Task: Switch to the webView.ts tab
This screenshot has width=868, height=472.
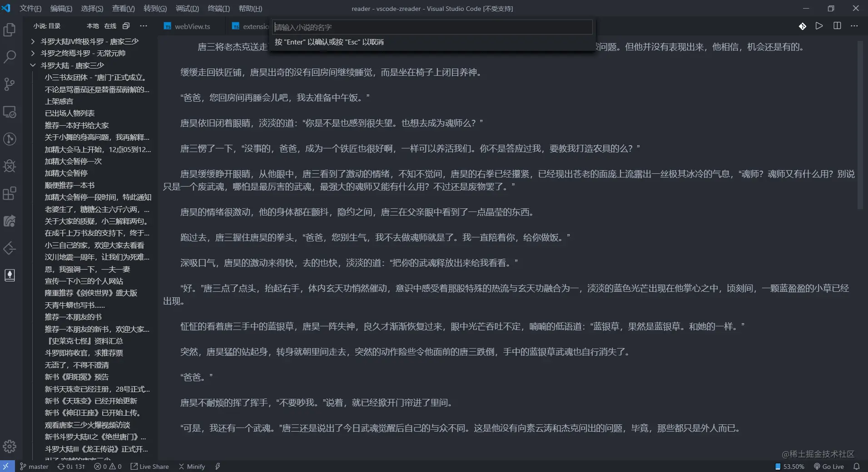Action: 192,26
